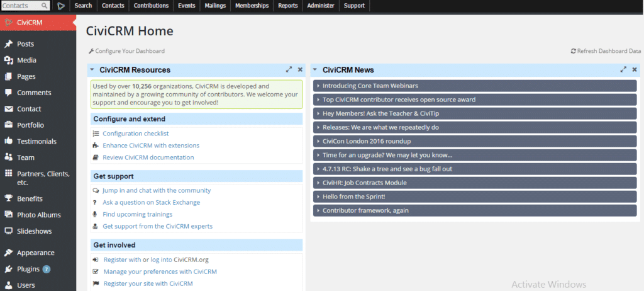Click the CiviCRM logo icon in top bar
Image resolution: width=644 pixels, height=291 pixels.
61,6
